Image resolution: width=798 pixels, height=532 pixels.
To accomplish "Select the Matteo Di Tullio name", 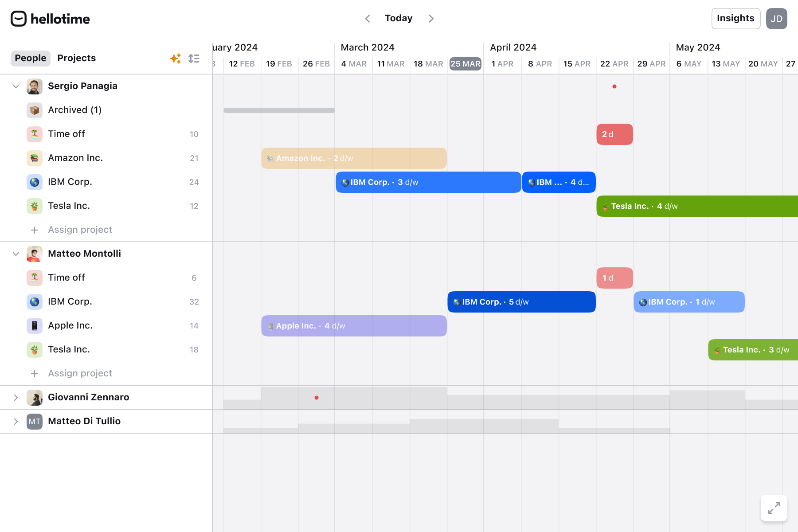I will (84, 421).
